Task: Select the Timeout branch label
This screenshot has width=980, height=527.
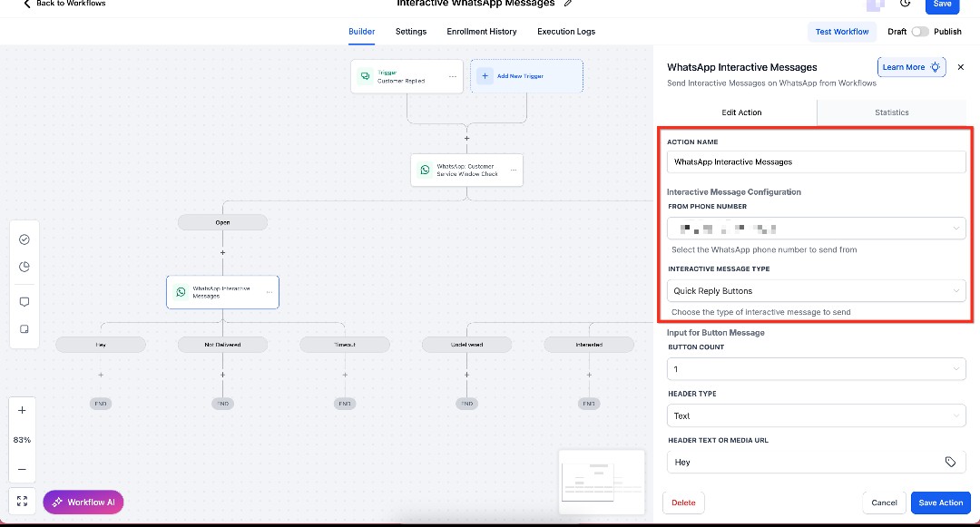Action: click(345, 345)
